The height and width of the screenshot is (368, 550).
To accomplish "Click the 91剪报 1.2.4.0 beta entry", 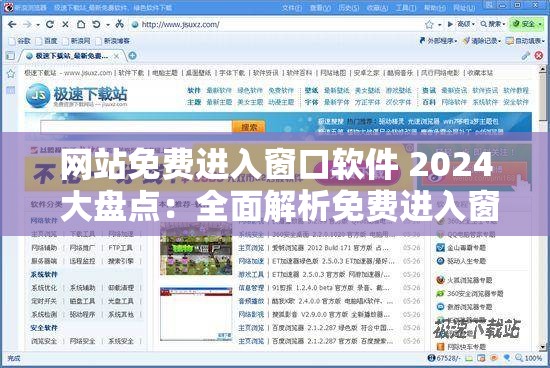I will (x=331, y=288).
